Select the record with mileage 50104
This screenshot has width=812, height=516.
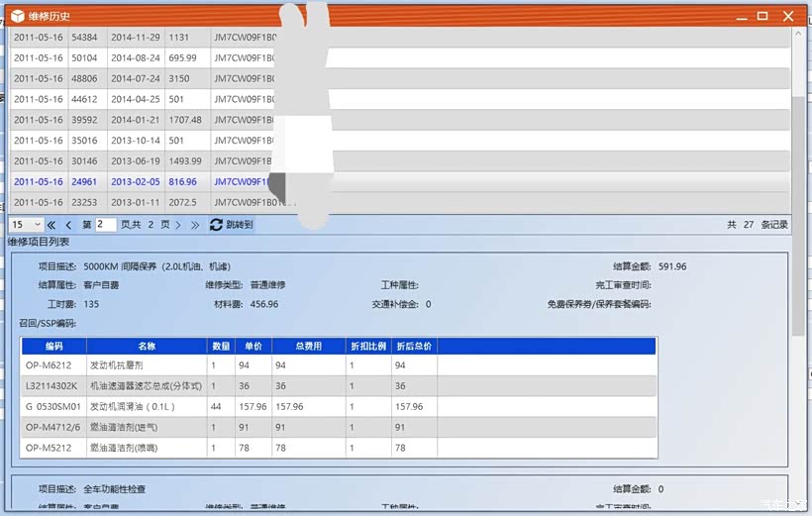click(84, 58)
